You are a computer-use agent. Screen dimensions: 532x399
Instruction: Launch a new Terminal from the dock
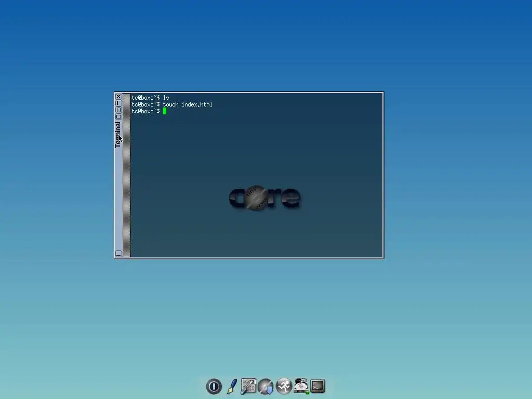tap(317, 386)
